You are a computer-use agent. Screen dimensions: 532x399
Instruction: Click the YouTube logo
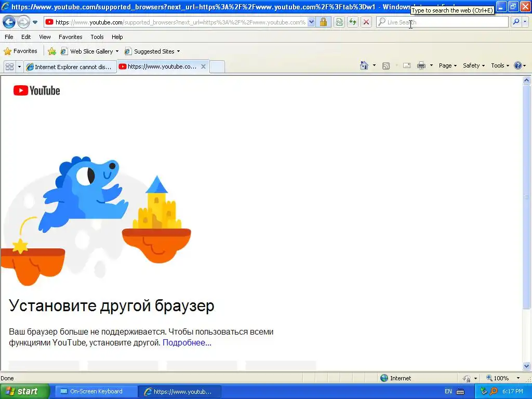click(37, 90)
